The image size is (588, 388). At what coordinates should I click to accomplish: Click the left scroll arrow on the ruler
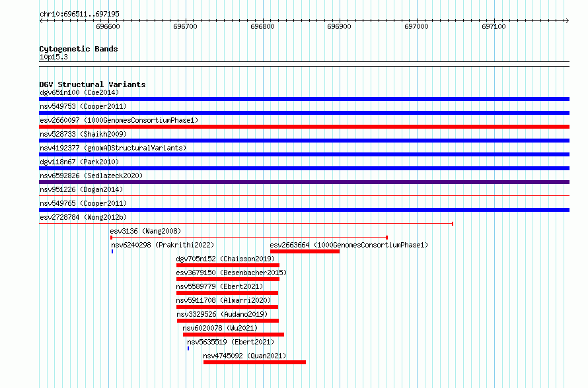point(41,20)
